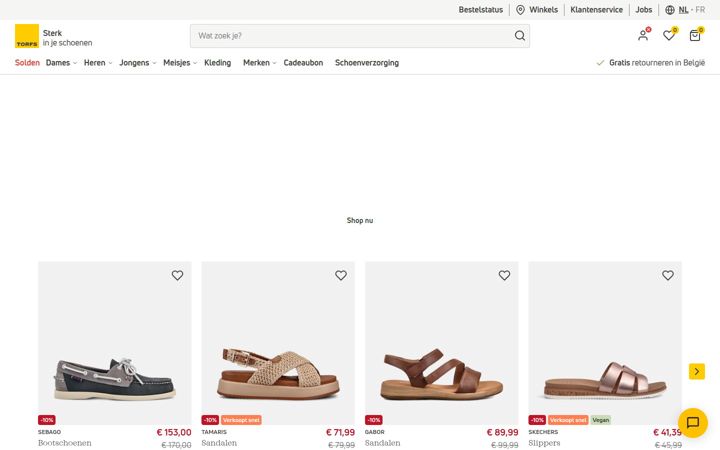Click the Shop nu link
This screenshot has width=720, height=450.
pyautogui.click(x=360, y=220)
